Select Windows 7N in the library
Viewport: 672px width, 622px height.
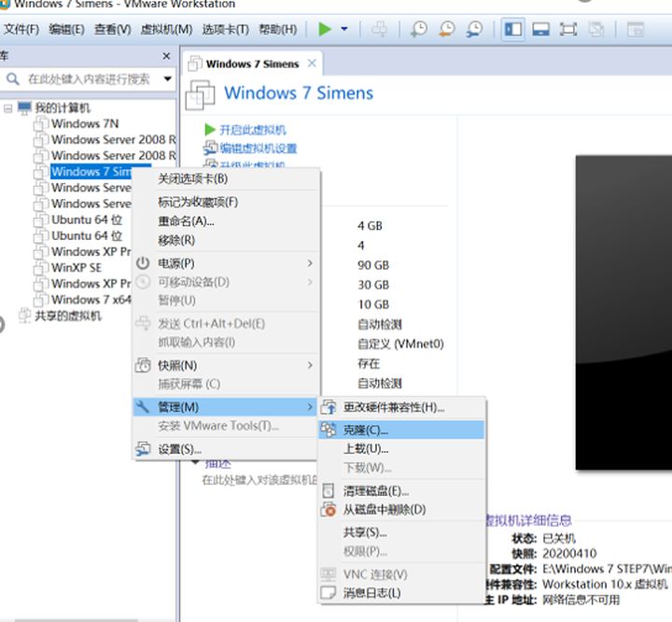click(x=84, y=123)
